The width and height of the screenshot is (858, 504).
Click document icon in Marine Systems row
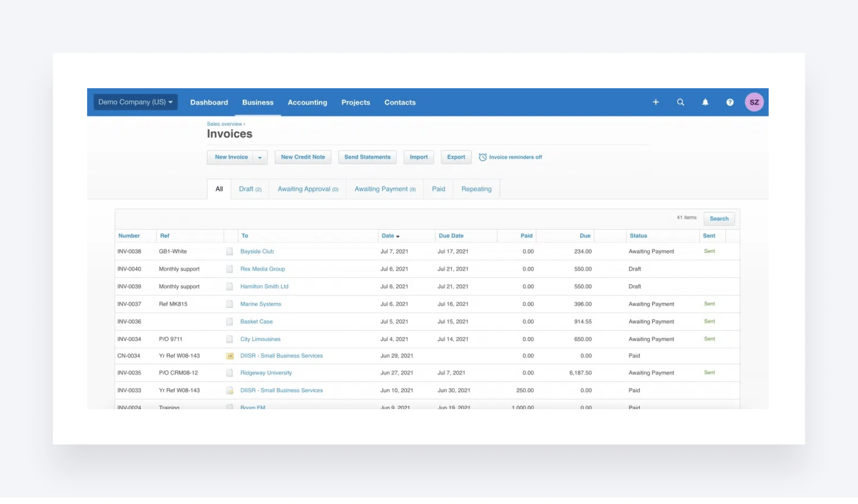click(229, 304)
